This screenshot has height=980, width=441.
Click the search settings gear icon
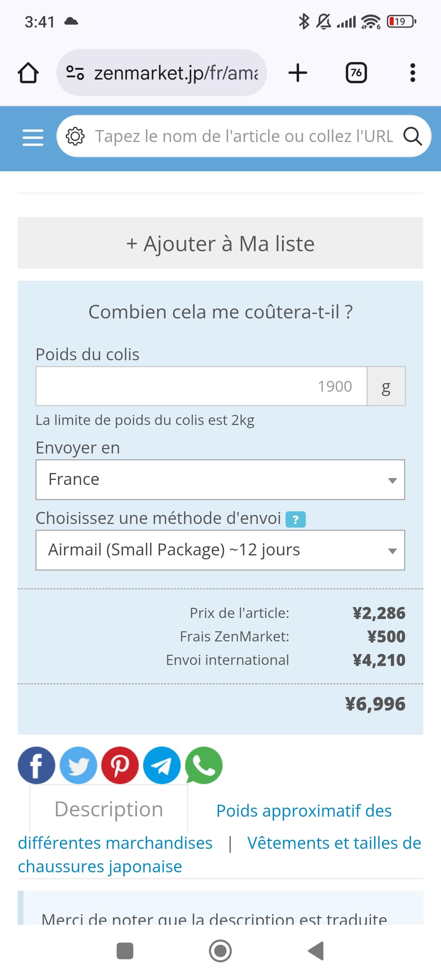tap(75, 137)
